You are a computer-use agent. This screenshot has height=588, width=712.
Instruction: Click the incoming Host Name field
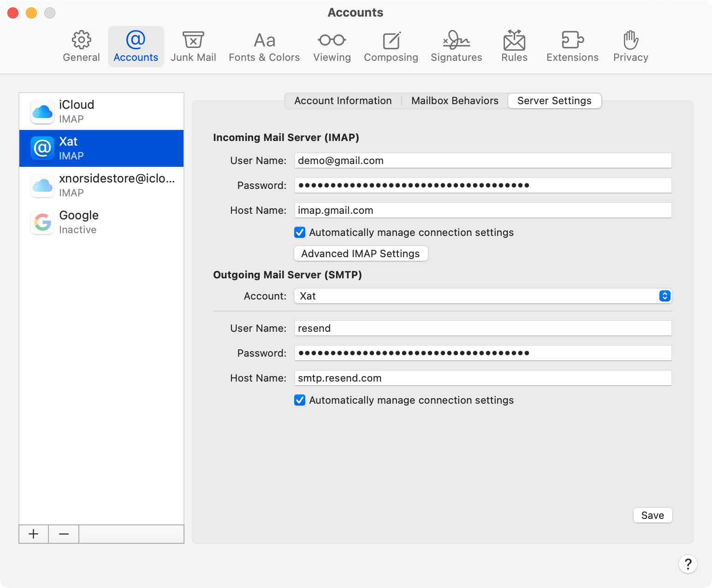click(482, 211)
